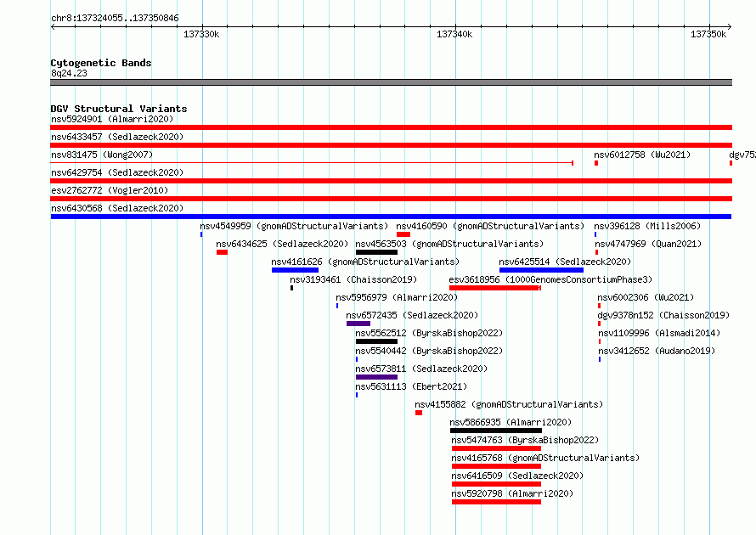Click the black nsv4563503 variant bar
The width and height of the screenshot is (756, 535).
[x=376, y=252]
